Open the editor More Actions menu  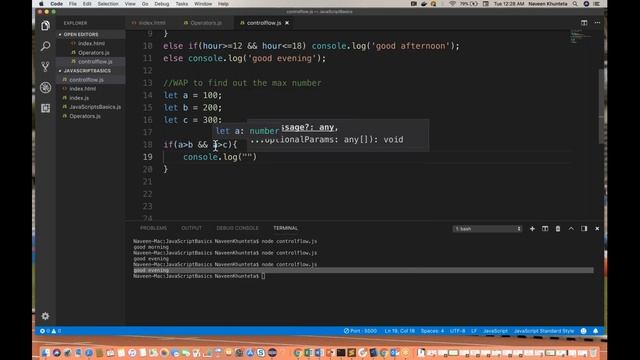597,23
